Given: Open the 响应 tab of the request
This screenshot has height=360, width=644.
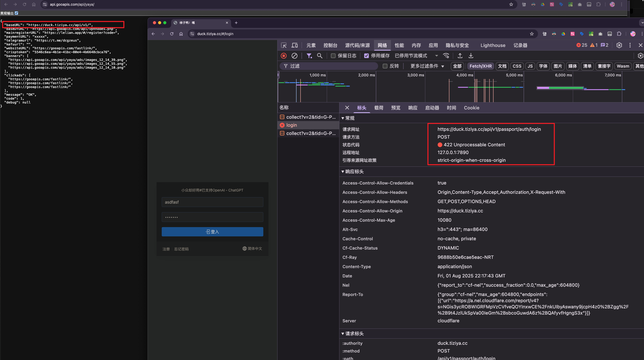Looking at the screenshot, I should (413, 108).
